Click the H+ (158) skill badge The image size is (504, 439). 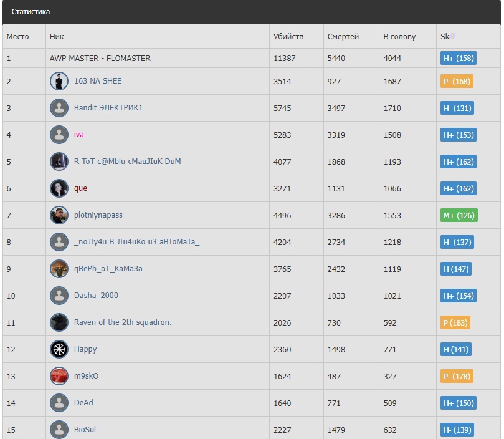459,58
